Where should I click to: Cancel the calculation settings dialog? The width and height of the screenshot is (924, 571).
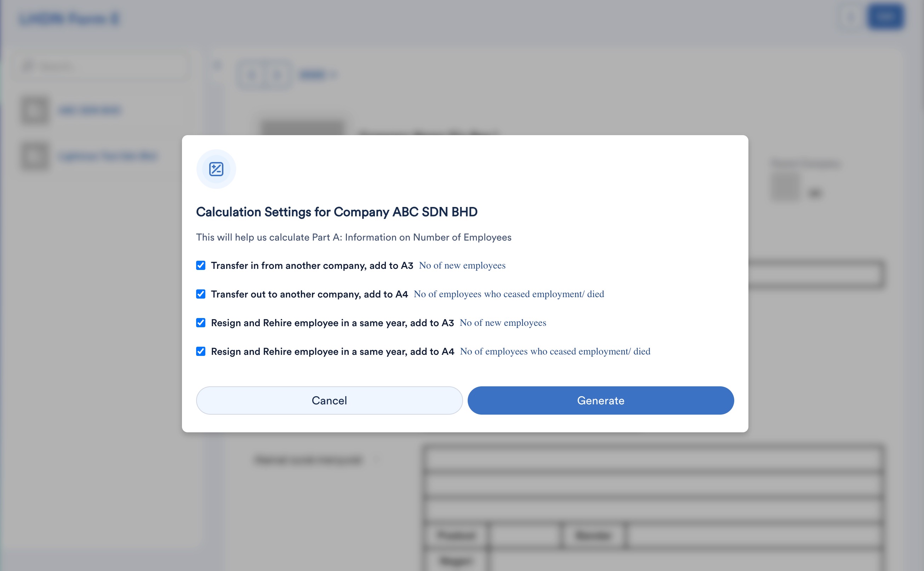pos(329,400)
